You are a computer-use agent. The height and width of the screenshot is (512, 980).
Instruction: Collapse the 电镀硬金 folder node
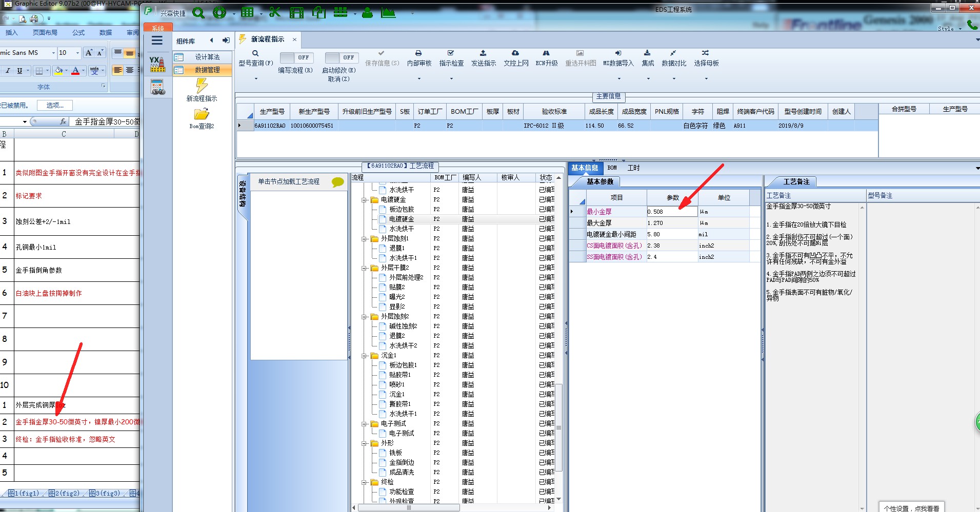coord(364,200)
